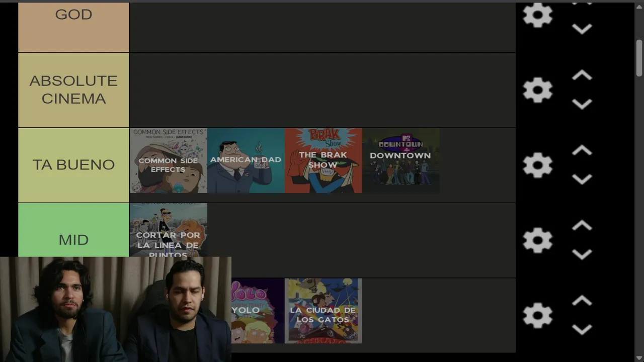Select the Downtown thumbnail

tap(400, 160)
